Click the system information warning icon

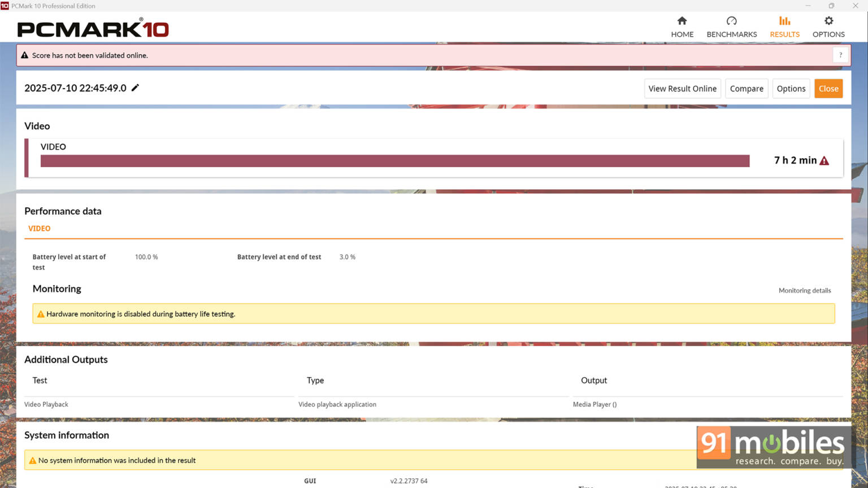[32, 460]
